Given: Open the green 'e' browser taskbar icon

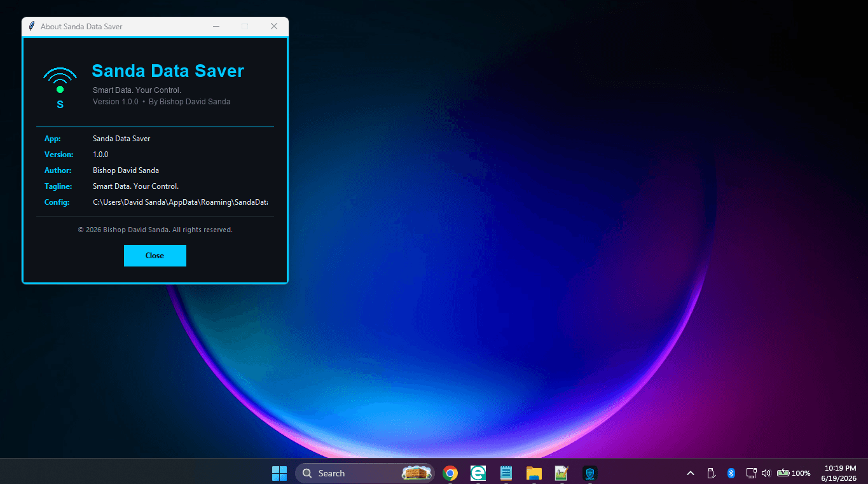Looking at the screenshot, I should tap(478, 473).
